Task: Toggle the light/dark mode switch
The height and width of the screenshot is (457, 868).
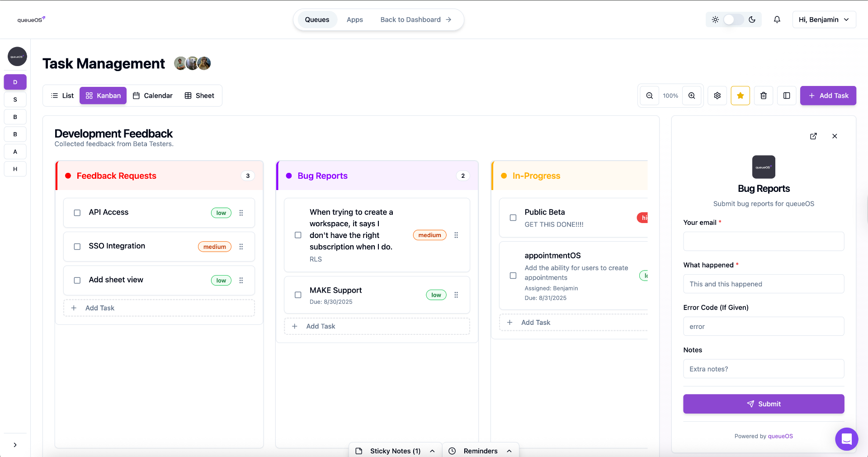Action: [x=733, y=19]
